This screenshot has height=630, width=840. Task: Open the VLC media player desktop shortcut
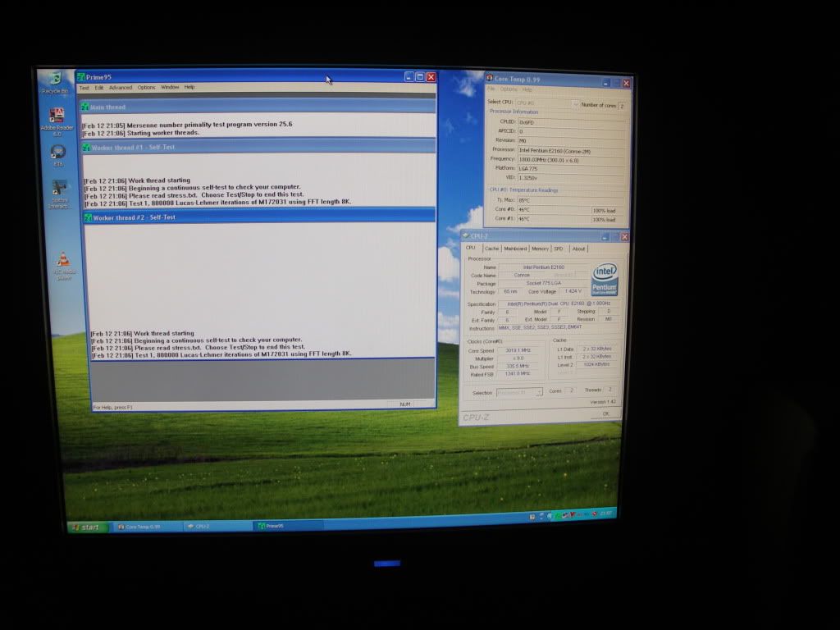pyautogui.click(x=64, y=267)
